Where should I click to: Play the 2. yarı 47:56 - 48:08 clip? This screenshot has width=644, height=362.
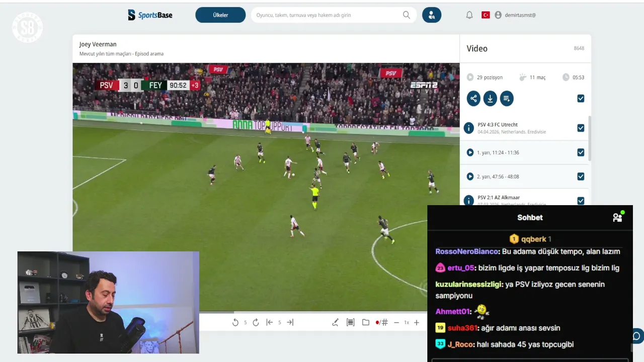(470, 176)
